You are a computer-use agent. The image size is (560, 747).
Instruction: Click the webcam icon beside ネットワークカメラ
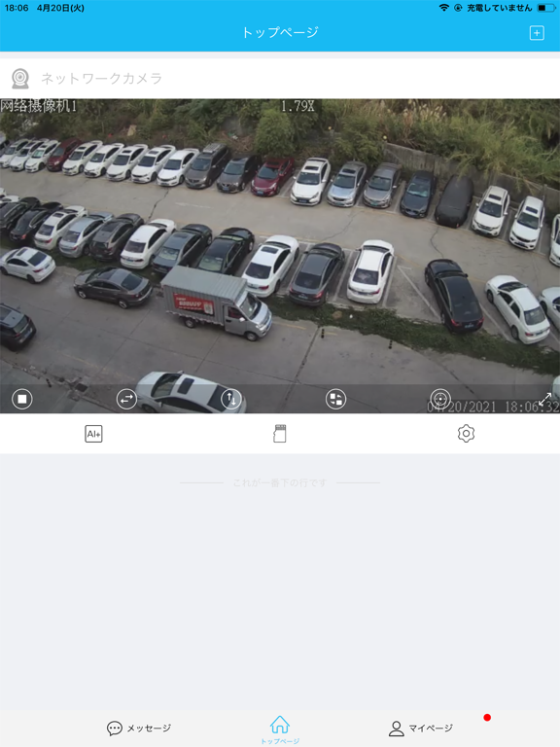click(20, 79)
